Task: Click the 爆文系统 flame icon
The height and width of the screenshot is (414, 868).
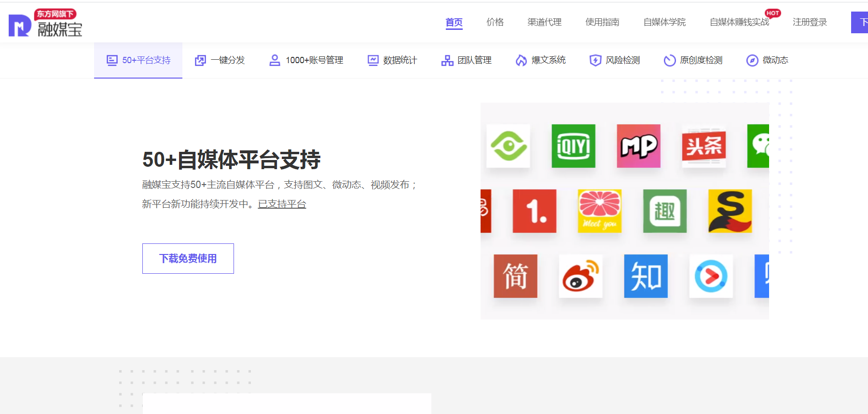Action: (x=521, y=60)
